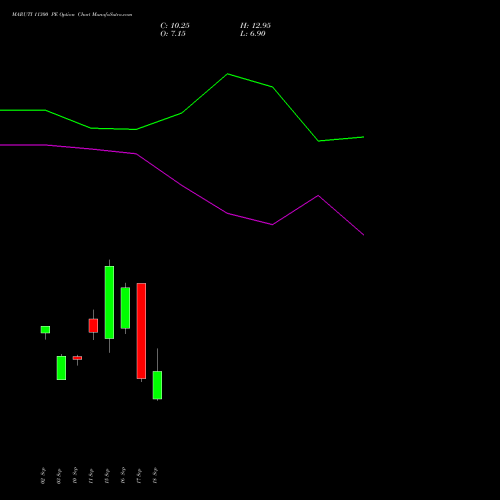Screen dimensions: 500x500
Task: Select the 17 Sep date label
Action: pyautogui.click(x=139, y=476)
